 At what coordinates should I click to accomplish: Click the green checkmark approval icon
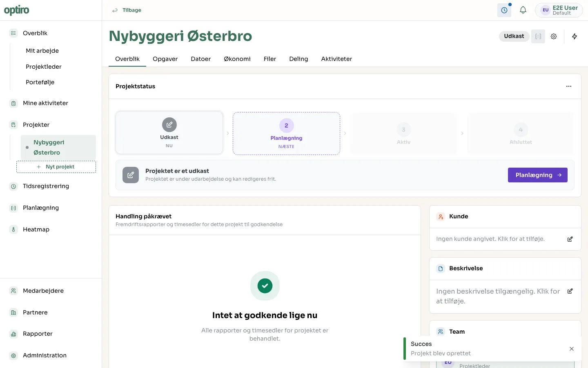coord(265,286)
